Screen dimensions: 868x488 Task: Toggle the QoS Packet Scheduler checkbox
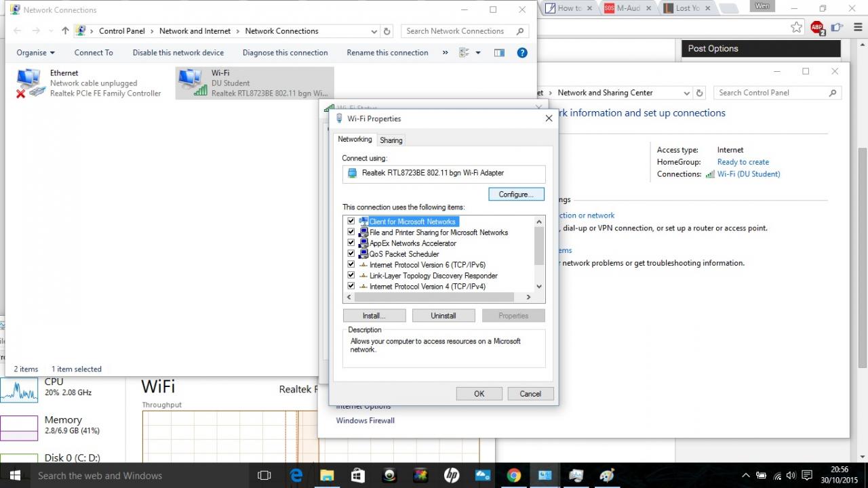(351, 253)
